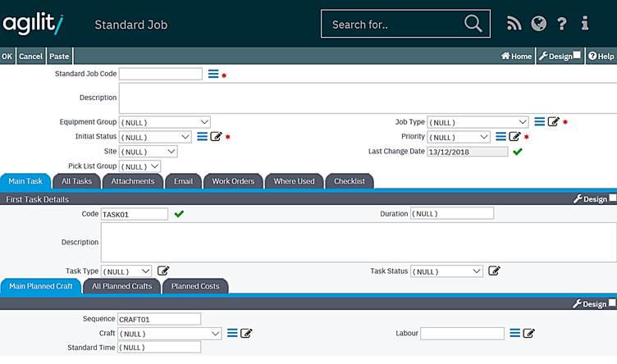Image resolution: width=617 pixels, height=364 pixels.
Task: Switch to the Work Orders tab
Action: click(233, 181)
